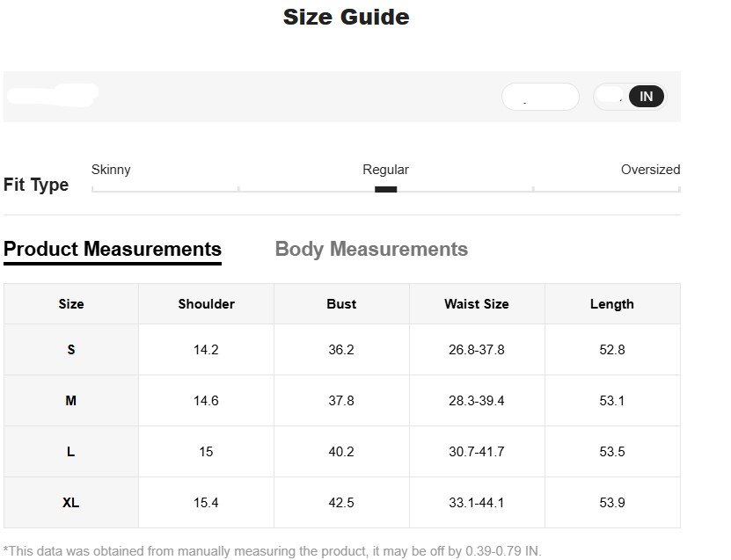The height and width of the screenshot is (560, 731).
Task: Select the Waist Size column header
Action: 476,304
